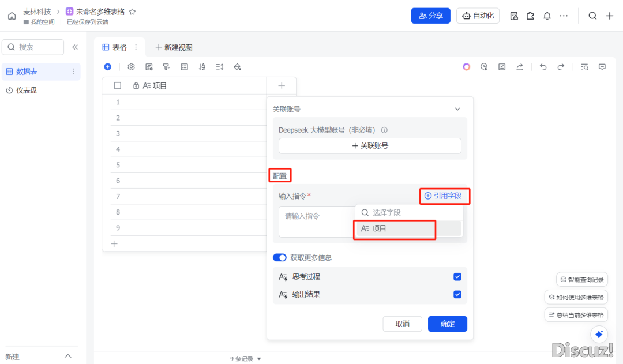Open the history clock icon in toolbar
The width and height of the screenshot is (623, 364).
[x=484, y=67]
